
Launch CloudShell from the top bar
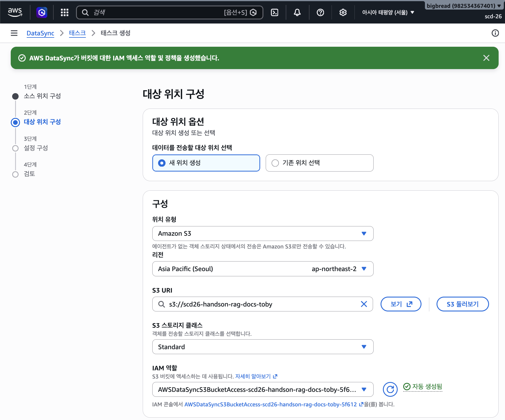point(274,12)
